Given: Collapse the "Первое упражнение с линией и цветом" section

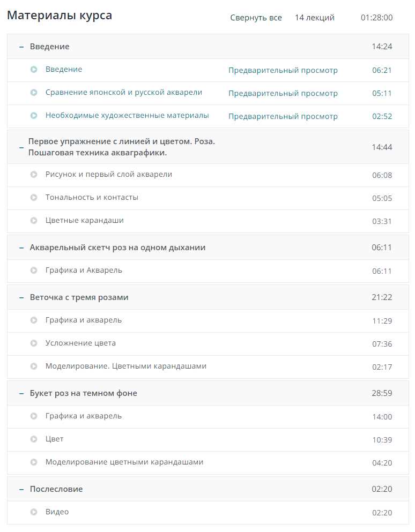Looking at the screenshot, I should pyautogui.click(x=21, y=147).
